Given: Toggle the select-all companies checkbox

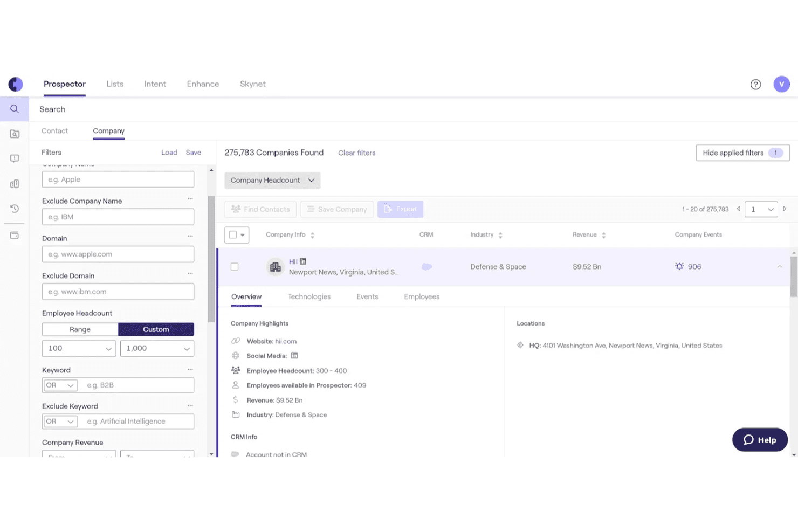Looking at the screenshot, I should [233, 234].
